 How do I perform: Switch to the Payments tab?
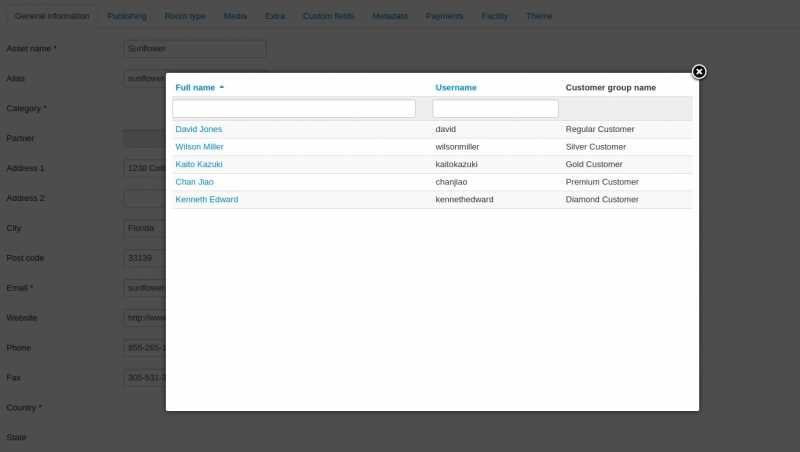[444, 16]
